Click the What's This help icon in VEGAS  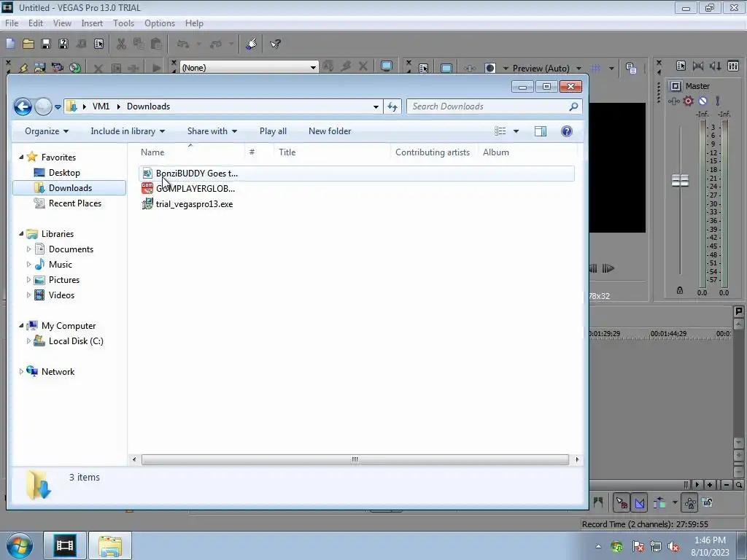[275, 44]
